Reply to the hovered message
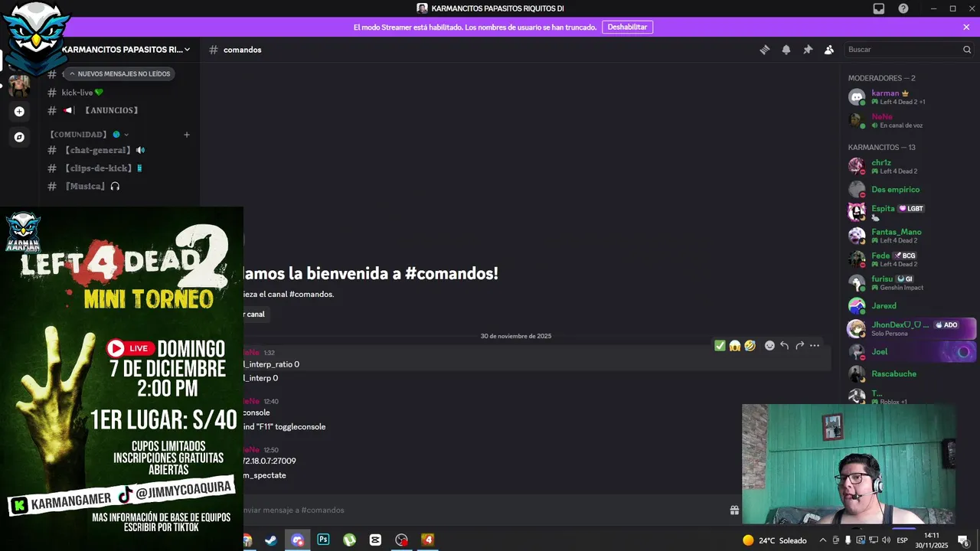This screenshot has width=980, height=551. pyautogui.click(x=784, y=346)
